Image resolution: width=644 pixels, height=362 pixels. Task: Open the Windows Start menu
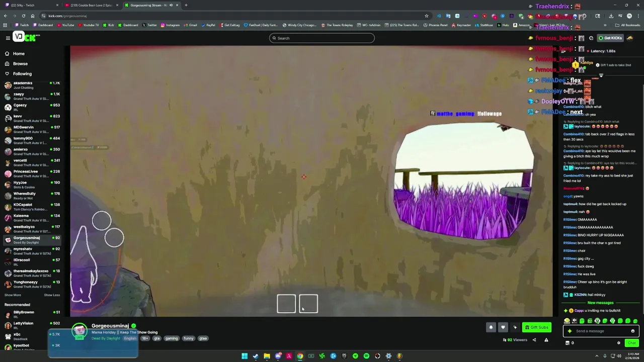(x=245, y=356)
